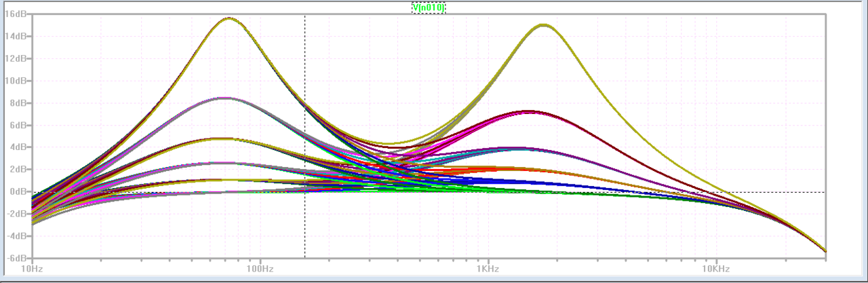Image resolution: width=868 pixels, height=283 pixels.
Task: Select the 100Hz frequency axis label
Action: [x=260, y=269]
